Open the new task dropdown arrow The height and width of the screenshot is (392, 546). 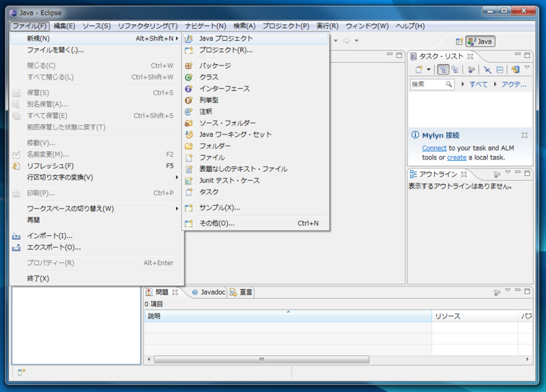coord(429,70)
